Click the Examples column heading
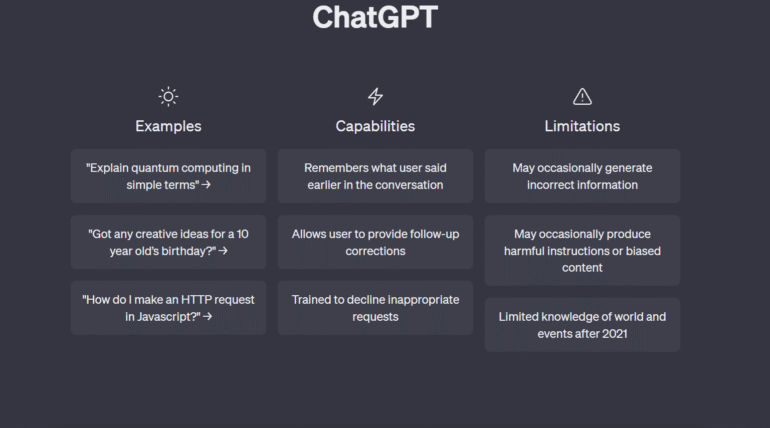The image size is (770, 428). coord(168,126)
